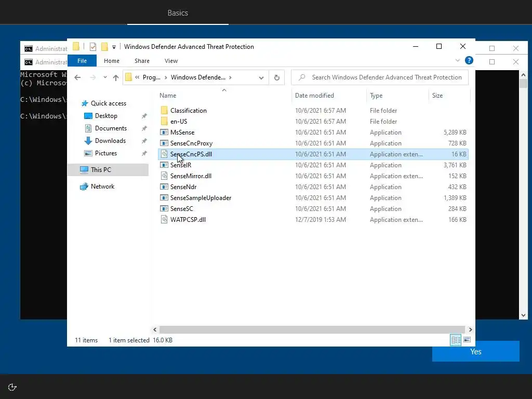Click the horizontal scrollbar right arrow
532x399 pixels.
coord(470,329)
